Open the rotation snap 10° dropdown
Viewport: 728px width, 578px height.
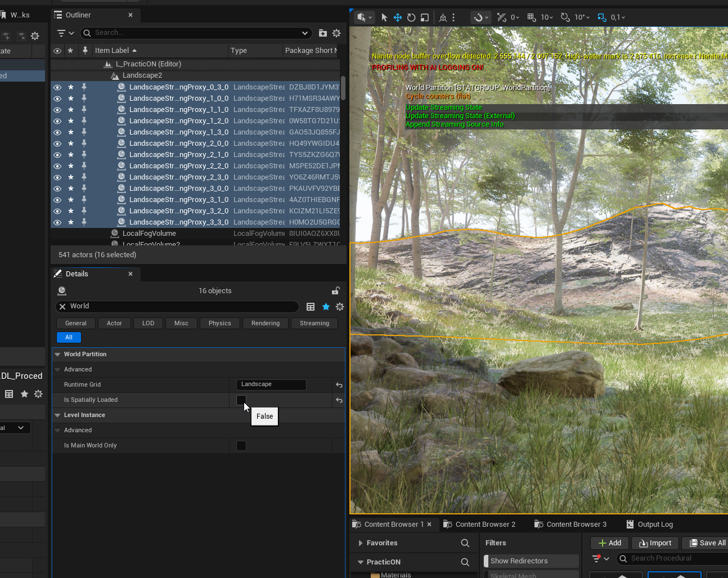coord(581,17)
